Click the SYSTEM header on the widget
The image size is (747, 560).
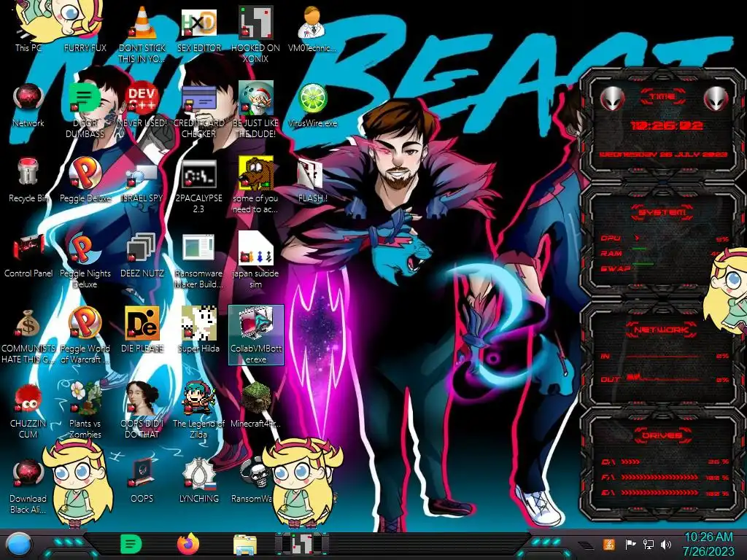[x=662, y=212]
